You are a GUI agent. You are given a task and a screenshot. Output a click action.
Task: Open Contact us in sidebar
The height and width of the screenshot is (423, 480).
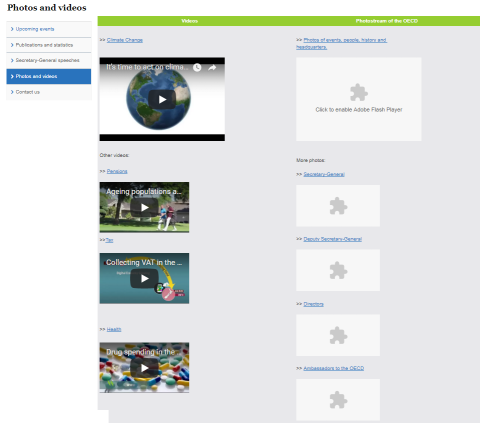click(x=49, y=92)
